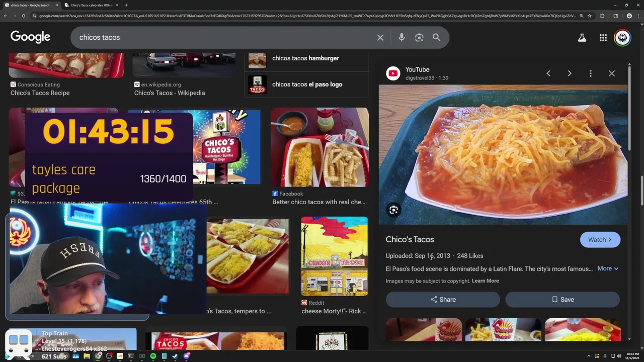Viewport: 644px width, 362px height.
Task: Open the preview panel three-dot menu
Action: tap(591, 73)
